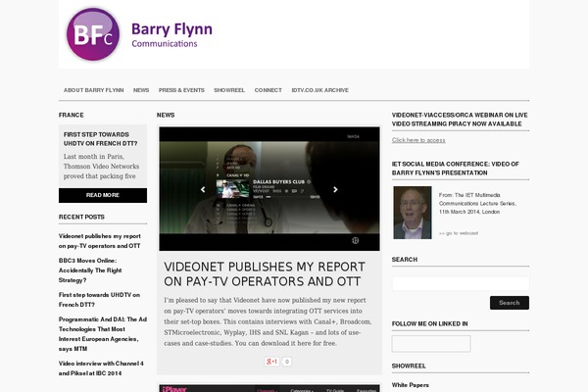Click the BFc purple circle logo

(x=93, y=34)
